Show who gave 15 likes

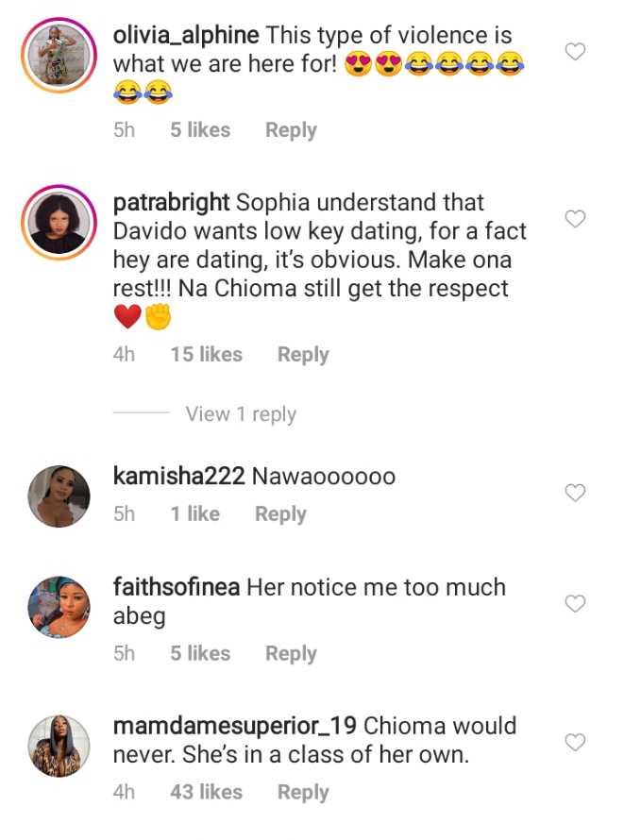206,355
